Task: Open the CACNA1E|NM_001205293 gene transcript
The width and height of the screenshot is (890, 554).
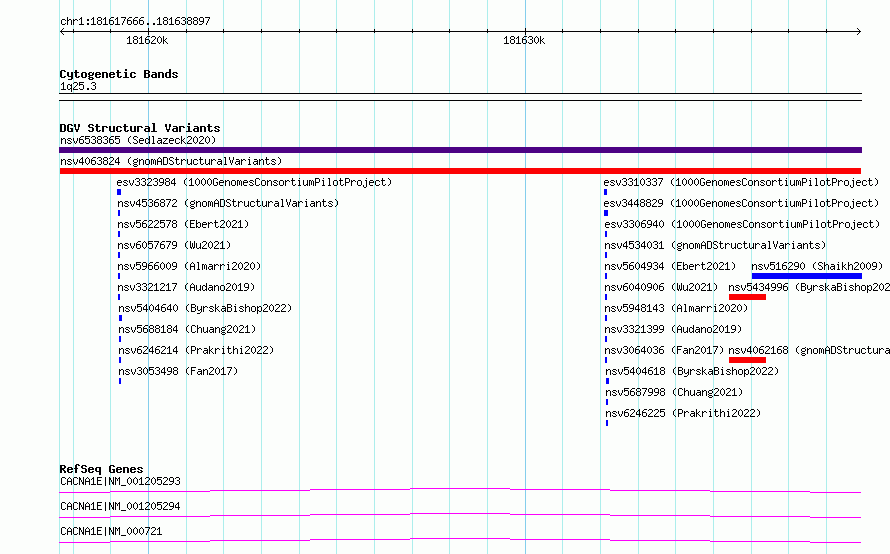Action: (120, 481)
